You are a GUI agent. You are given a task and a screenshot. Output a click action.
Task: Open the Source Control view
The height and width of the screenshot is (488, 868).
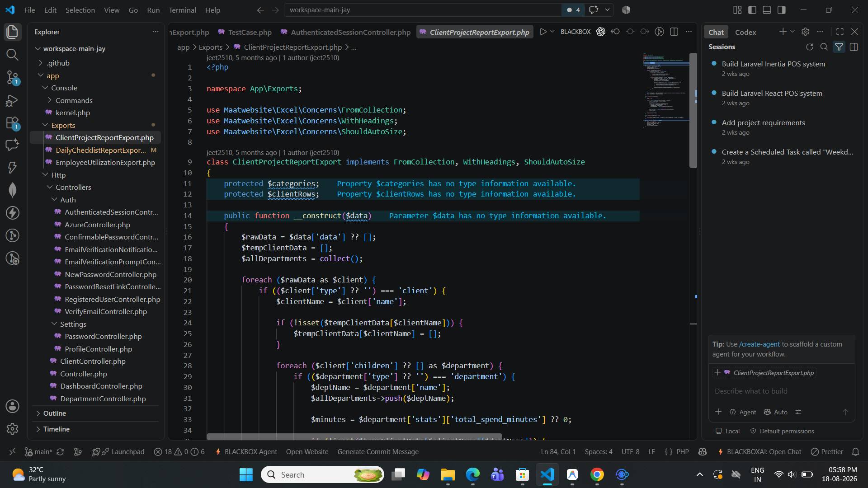pyautogui.click(x=12, y=78)
